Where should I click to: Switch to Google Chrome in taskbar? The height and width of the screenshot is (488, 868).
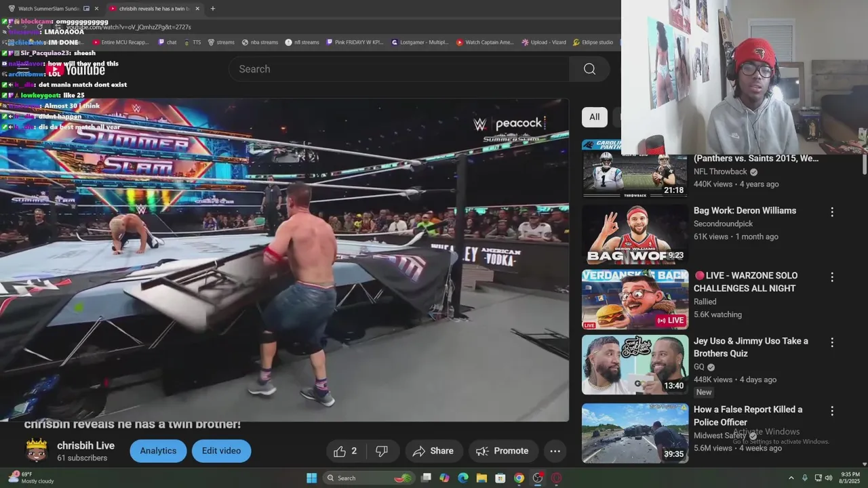pos(519,478)
